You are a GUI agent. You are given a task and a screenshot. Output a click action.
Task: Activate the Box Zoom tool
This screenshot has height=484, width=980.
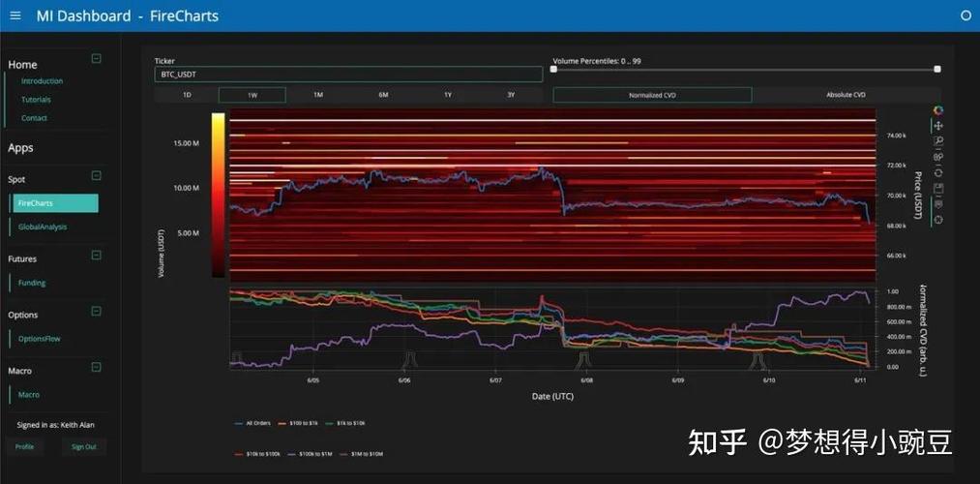pos(938,140)
